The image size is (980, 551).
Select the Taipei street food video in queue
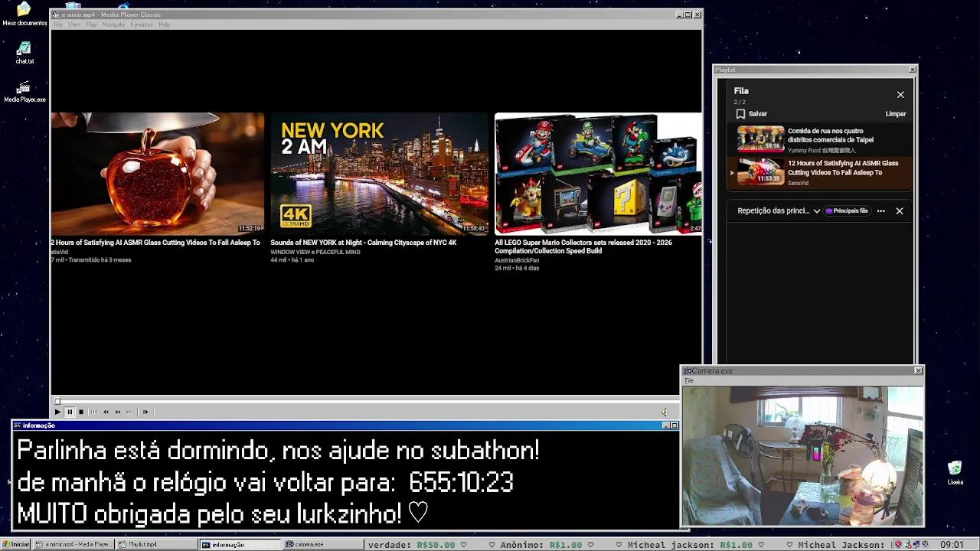819,140
